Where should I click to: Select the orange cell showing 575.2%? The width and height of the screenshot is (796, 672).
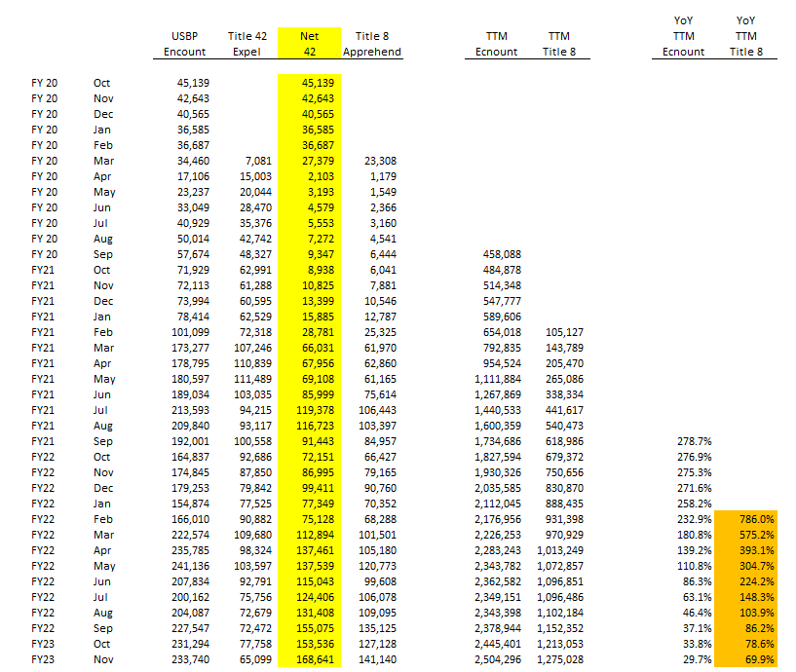745,535
